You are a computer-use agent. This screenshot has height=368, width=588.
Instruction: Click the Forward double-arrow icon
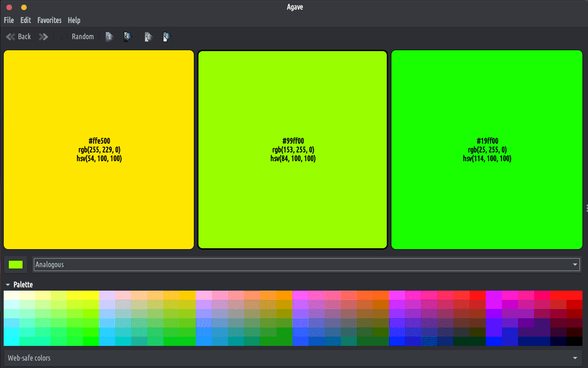[x=43, y=37]
